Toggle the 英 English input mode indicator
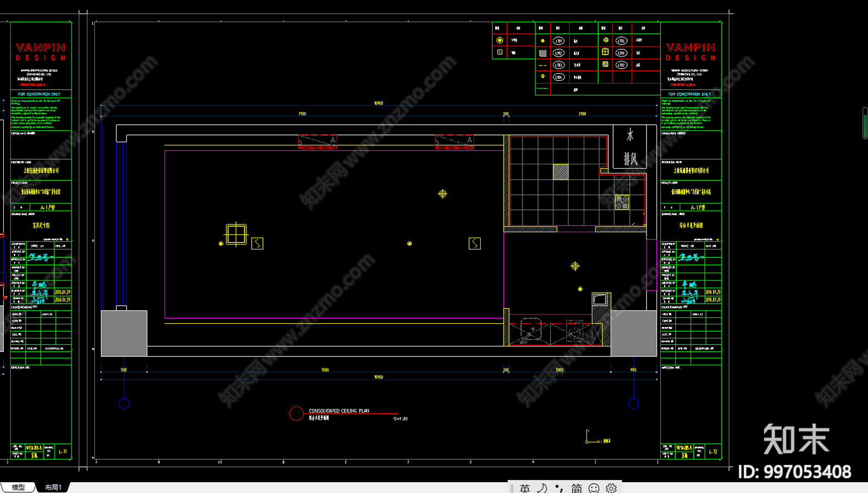Viewport: 868px width, 493px height. 525,488
